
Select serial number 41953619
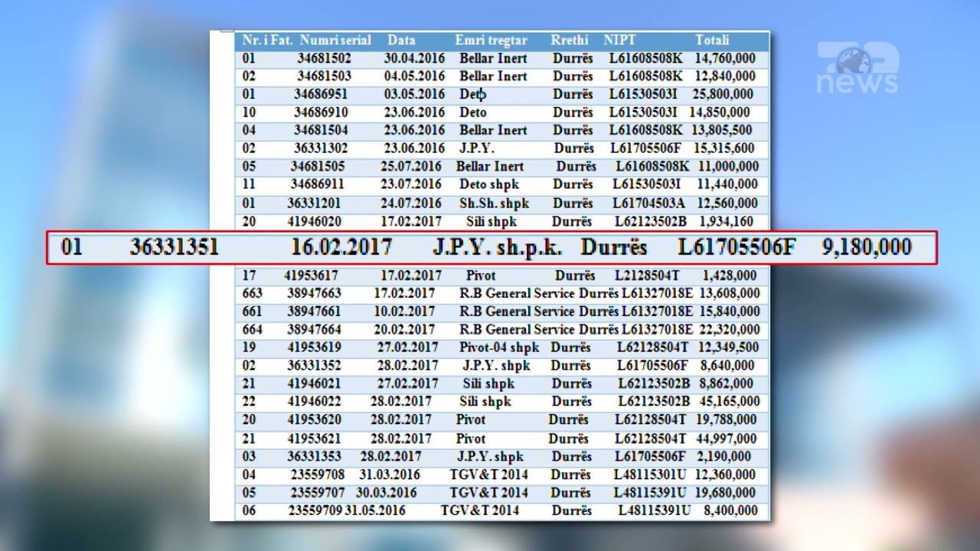click(x=315, y=347)
